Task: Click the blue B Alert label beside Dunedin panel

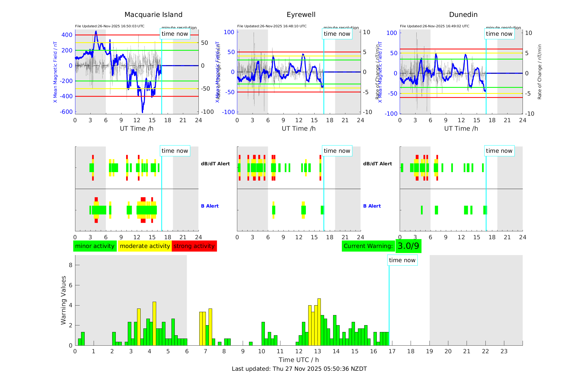Action: [x=372, y=206]
